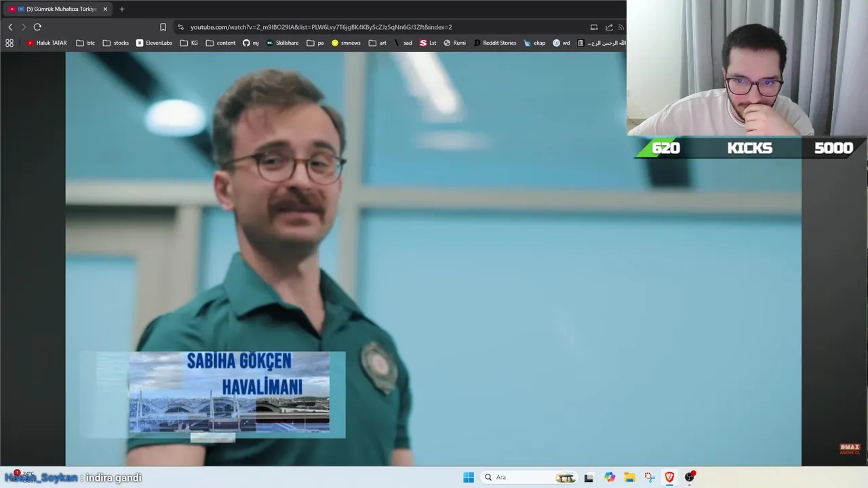Viewport: 868px width, 488px height.
Task: Open the Haluk TATAR bookmark
Action: [47, 43]
